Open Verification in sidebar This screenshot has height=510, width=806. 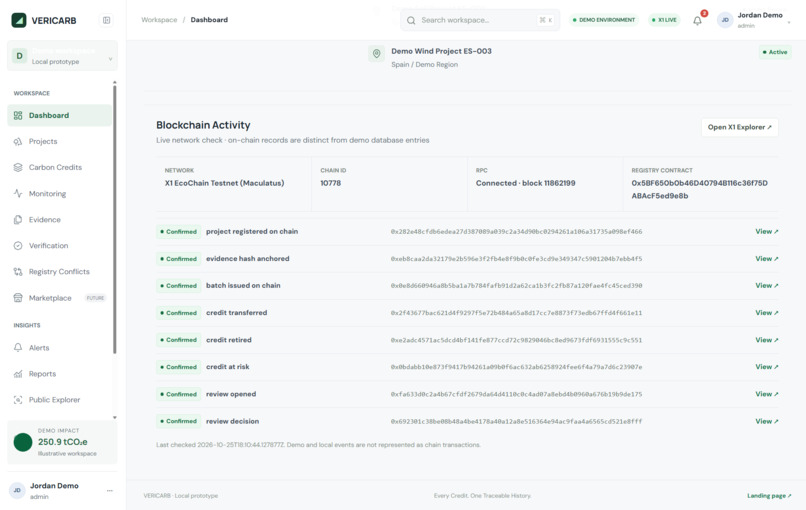point(60,246)
